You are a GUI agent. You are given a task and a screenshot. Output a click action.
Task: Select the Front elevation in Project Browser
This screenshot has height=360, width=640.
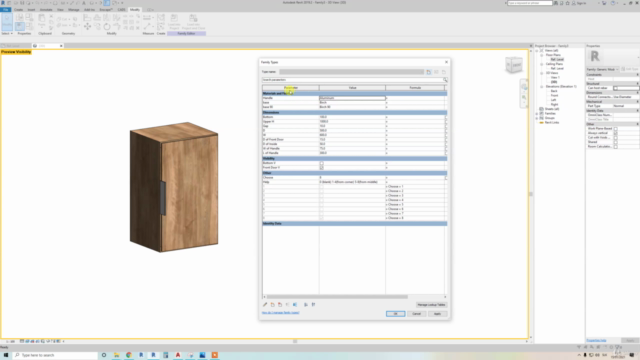point(554,96)
